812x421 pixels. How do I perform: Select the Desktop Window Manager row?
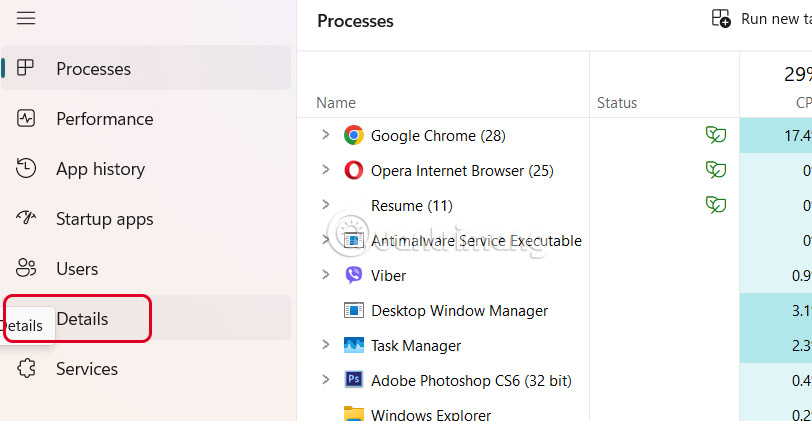[459, 311]
